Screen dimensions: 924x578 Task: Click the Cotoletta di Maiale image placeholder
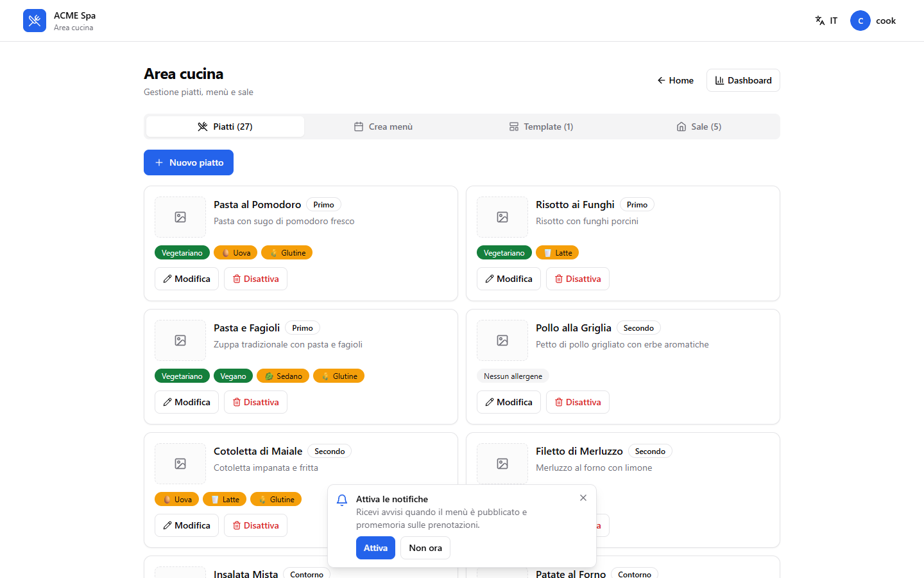[180, 464]
